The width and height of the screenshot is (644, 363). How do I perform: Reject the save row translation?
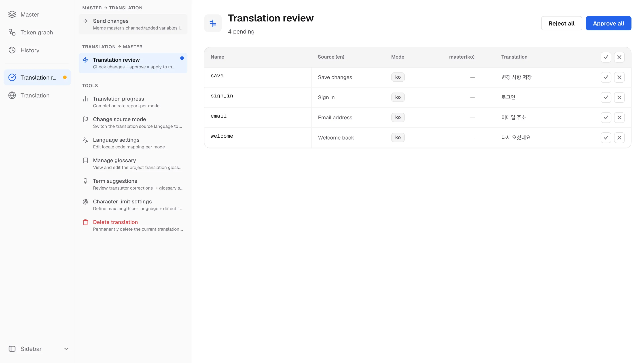tap(619, 77)
